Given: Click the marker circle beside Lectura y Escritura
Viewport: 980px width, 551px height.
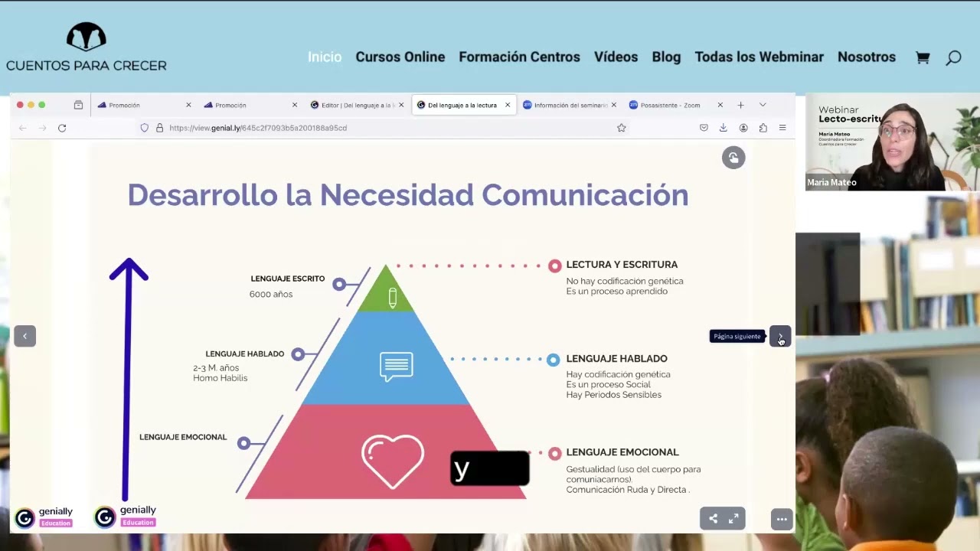Looking at the screenshot, I should [555, 266].
